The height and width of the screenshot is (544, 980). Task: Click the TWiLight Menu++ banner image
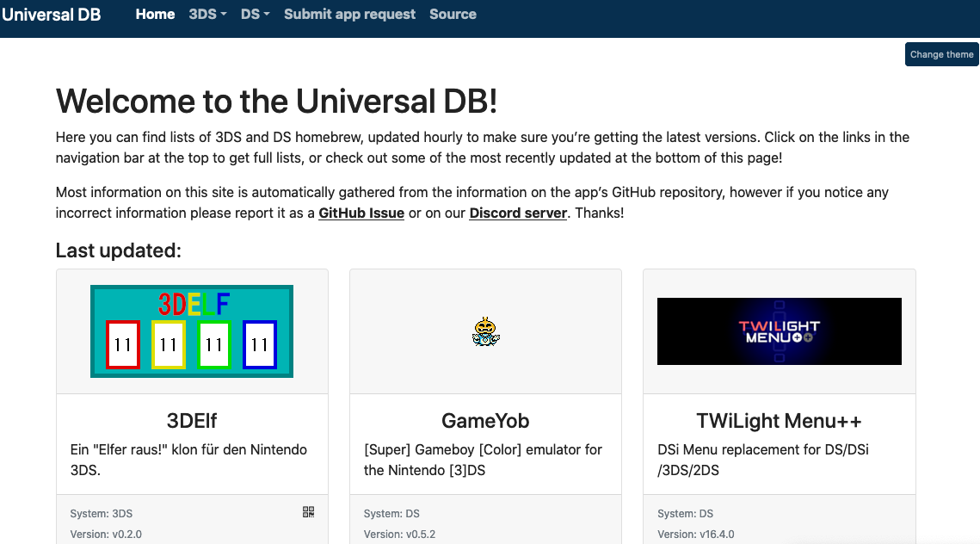(x=780, y=331)
